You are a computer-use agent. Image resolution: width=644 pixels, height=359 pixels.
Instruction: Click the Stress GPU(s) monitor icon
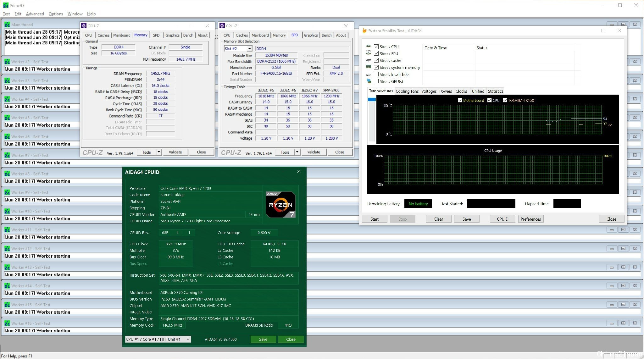pyautogui.click(x=369, y=81)
